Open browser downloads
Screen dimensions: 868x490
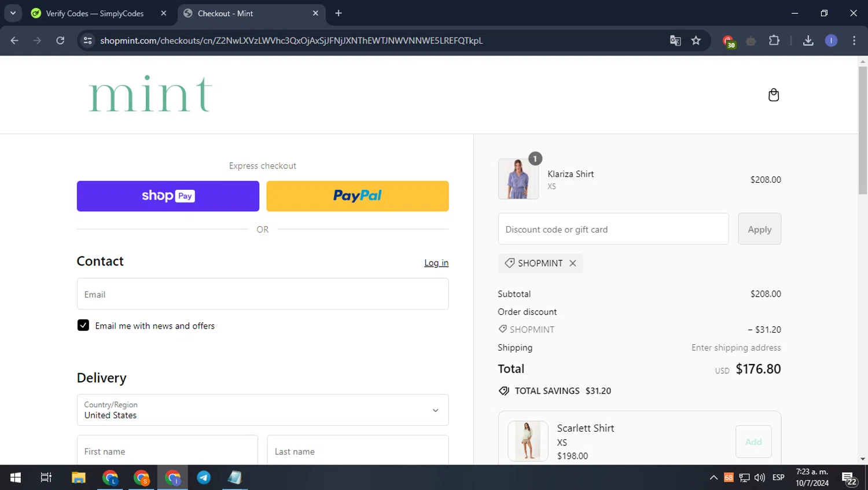point(808,40)
